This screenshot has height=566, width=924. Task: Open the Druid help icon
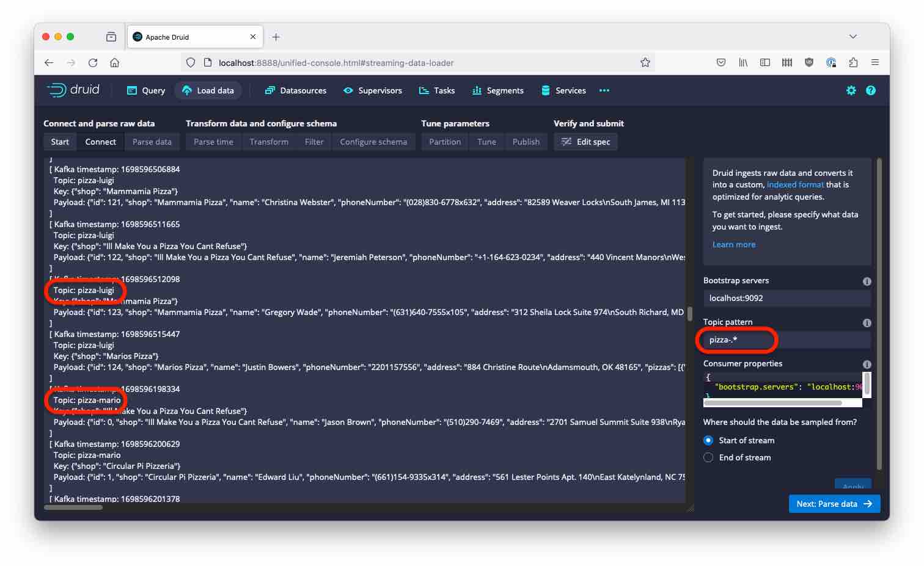tap(871, 90)
